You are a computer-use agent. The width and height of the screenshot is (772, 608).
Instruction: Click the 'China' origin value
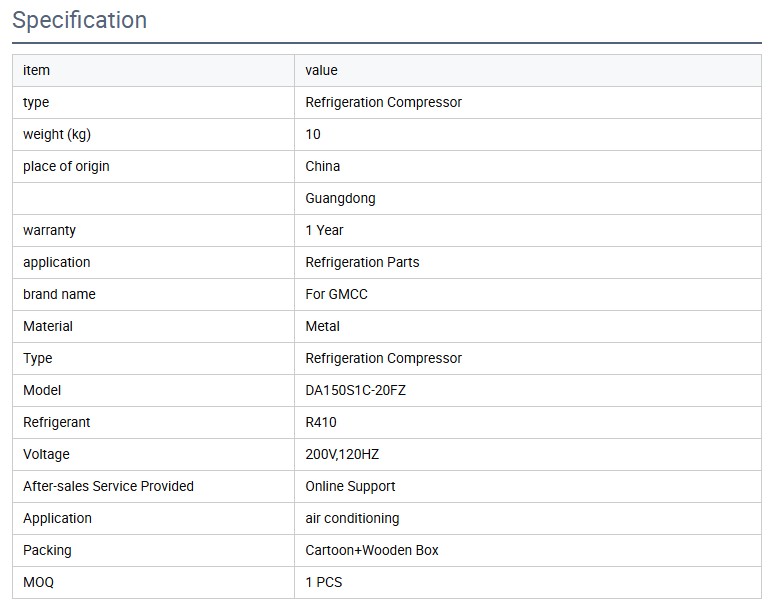pos(322,166)
